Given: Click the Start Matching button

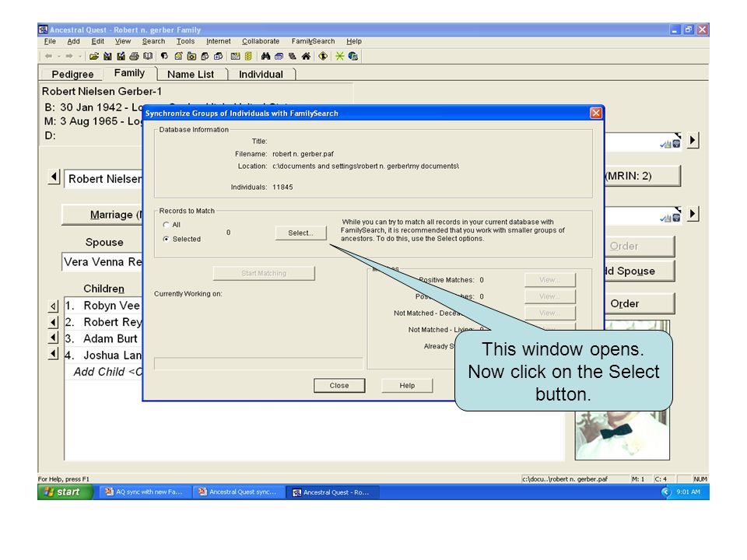Looking at the screenshot, I should (x=264, y=273).
